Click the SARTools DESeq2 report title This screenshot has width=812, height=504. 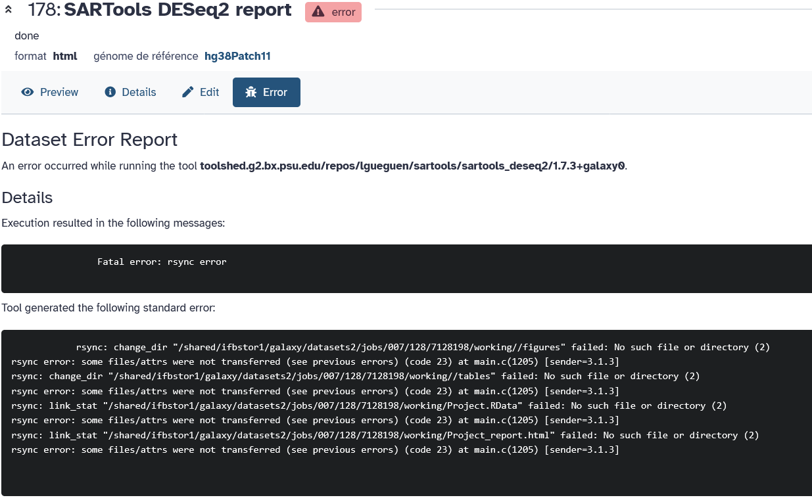pyautogui.click(x=178, y=10)
